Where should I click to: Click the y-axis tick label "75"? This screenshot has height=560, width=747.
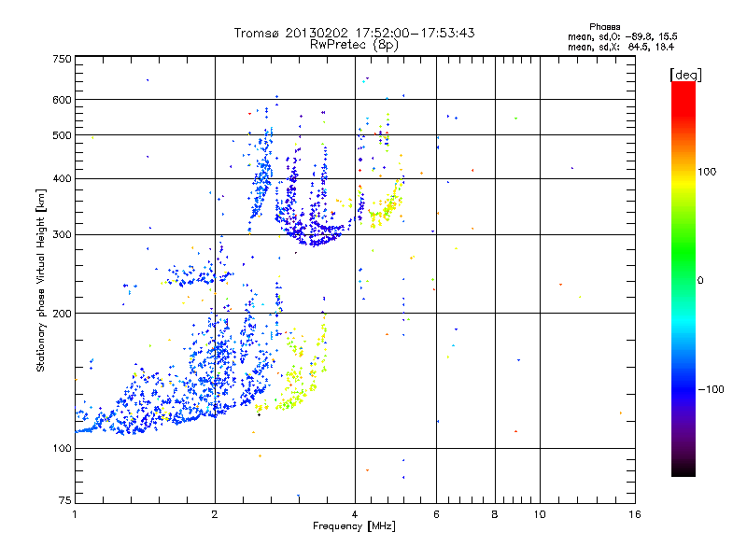click(65, 500)
